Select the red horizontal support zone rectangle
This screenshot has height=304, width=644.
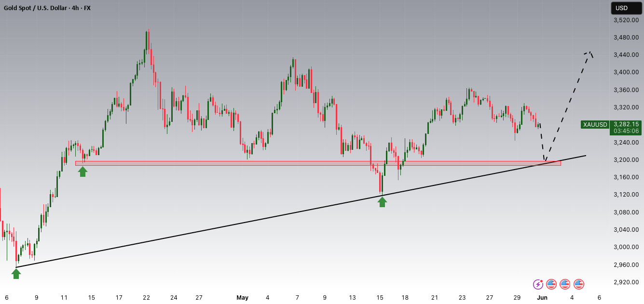(x=318, y=163)
